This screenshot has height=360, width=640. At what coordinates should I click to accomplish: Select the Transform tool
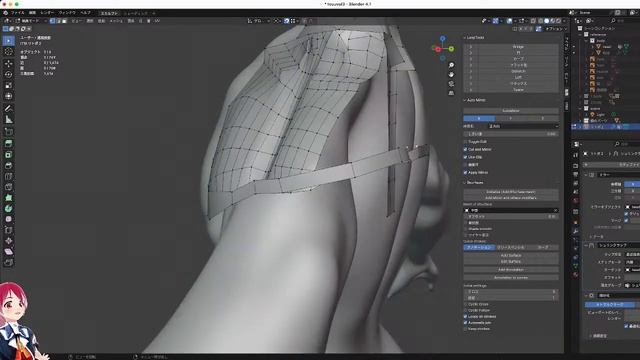click(9, 96)
